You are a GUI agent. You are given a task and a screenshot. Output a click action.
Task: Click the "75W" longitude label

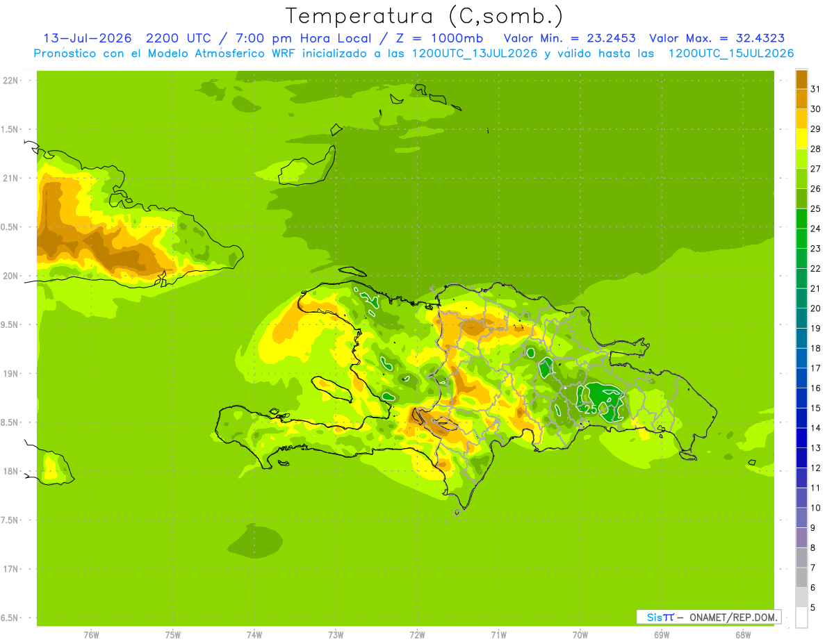(172, 635)
